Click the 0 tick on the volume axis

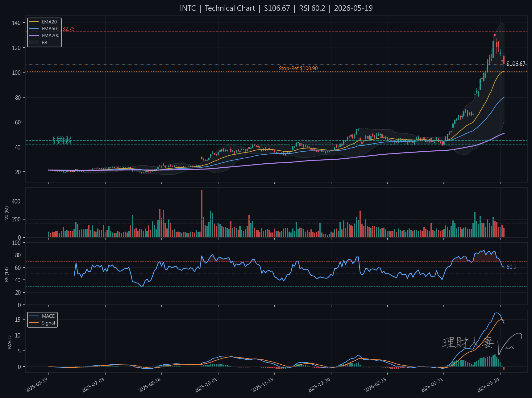click(x=19, y=238)
